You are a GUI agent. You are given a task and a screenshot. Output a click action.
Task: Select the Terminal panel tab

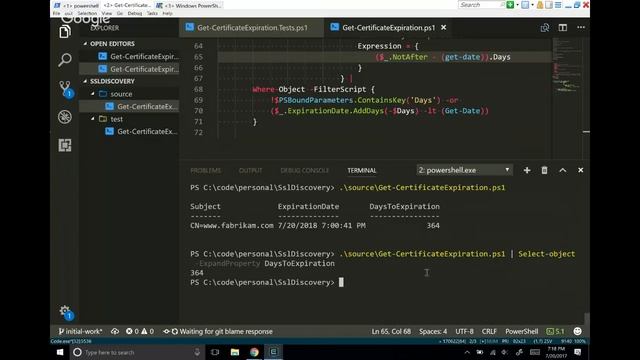tap(362, 171)
